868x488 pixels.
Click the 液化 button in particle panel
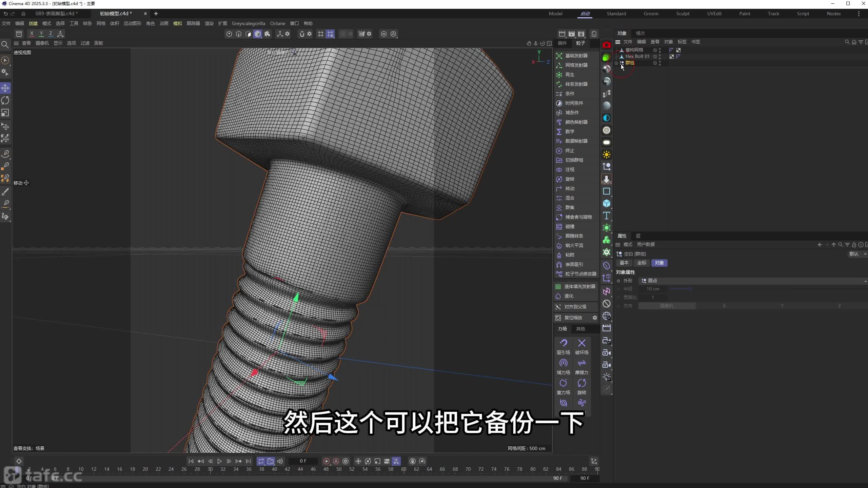click(569, 296)
